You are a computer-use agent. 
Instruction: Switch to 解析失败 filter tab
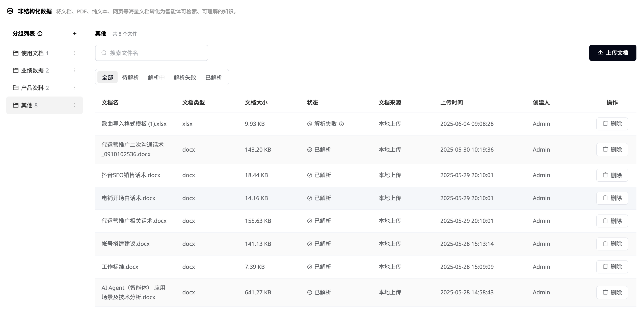coord(185,77)
